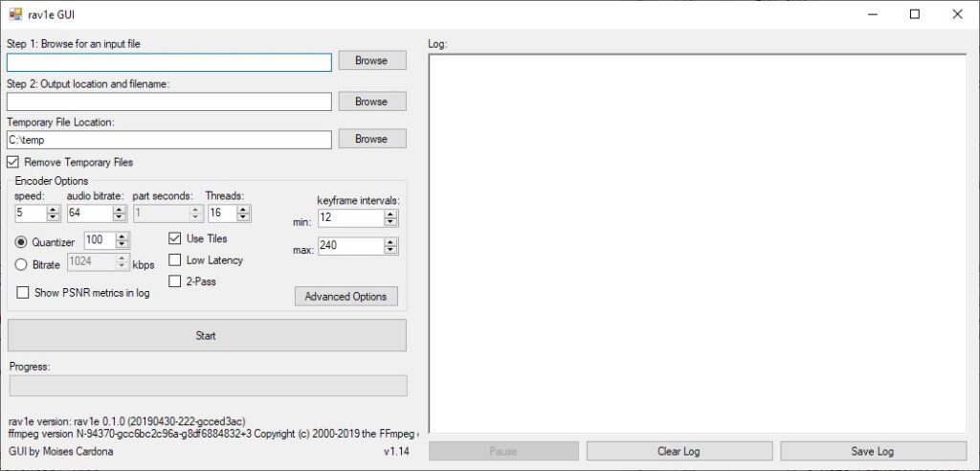Increase Threads count with up arrow
Image resolution: width=980 pixels, height=471 pixels.
[244, 209]
